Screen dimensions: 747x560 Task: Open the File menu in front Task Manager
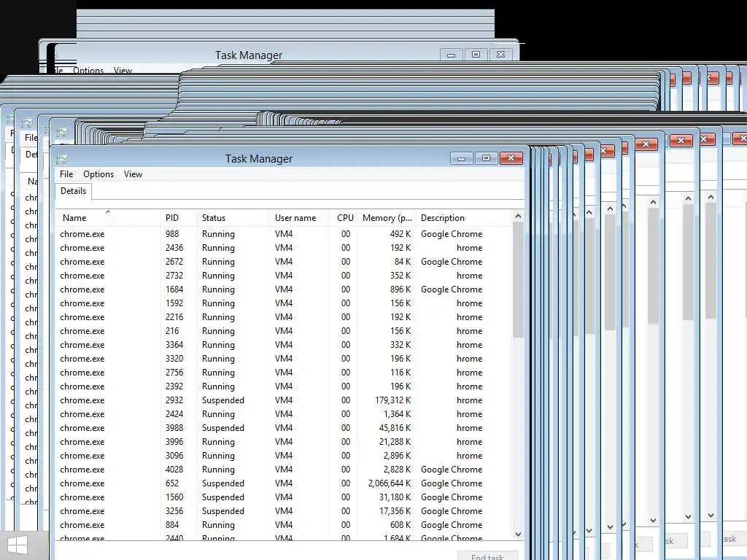click(66, 174)
